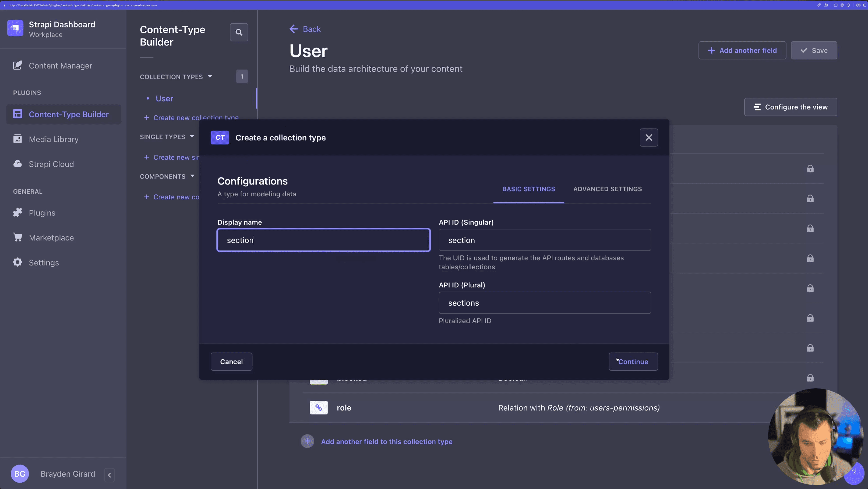Viewport: 868px width, 489px height.
Task: Click the Back arrow link
Action: (305, 29)
